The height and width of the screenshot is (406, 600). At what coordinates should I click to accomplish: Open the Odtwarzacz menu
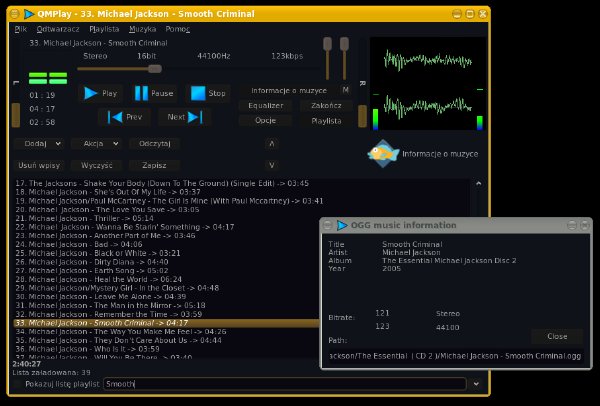point(58,29)
